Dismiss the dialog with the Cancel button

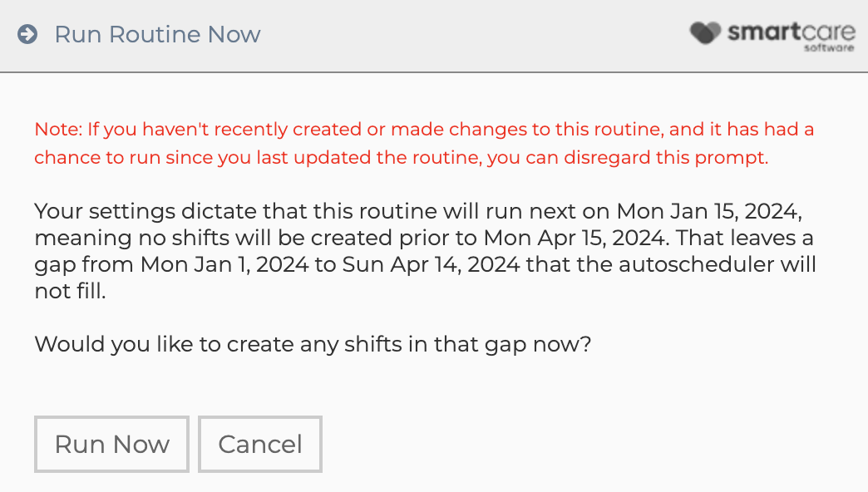(x=260, y=445)
